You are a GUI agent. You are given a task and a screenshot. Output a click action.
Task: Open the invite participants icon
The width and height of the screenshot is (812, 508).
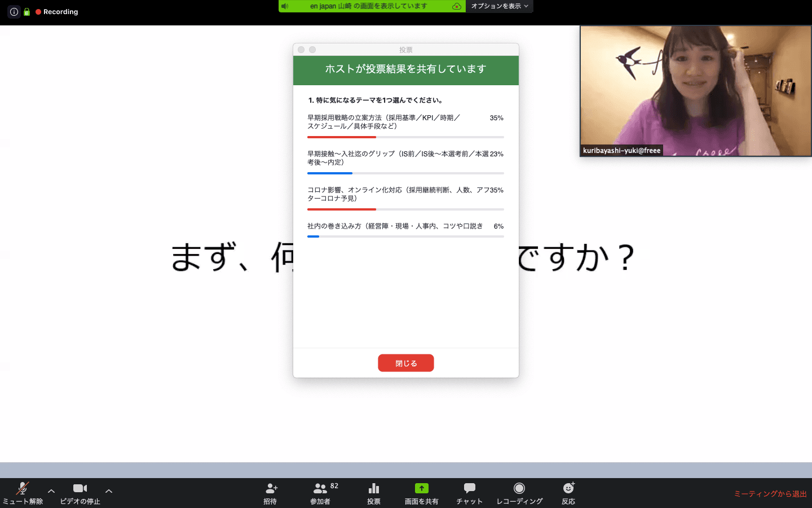point(271,488)
